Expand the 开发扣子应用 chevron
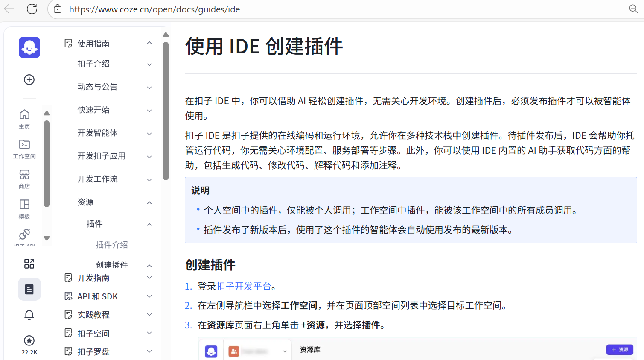The height and width of the screenshot is (360, 644). click(x=149, y=157)
